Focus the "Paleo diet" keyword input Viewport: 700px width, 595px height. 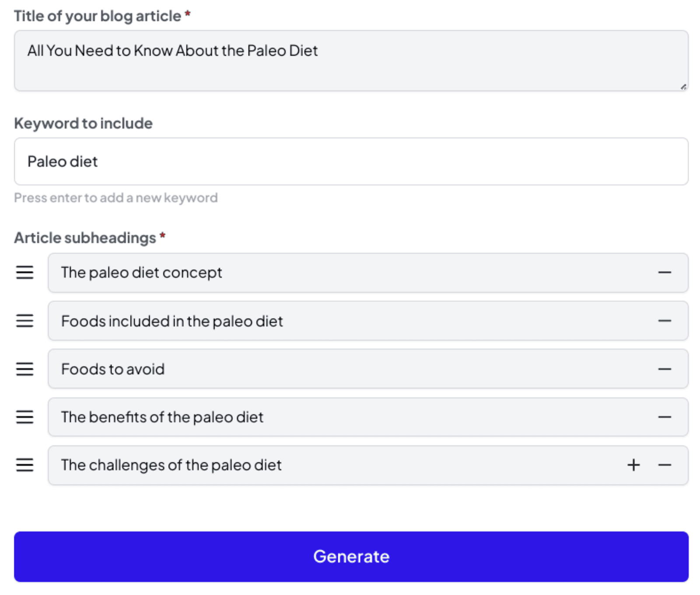(x=306, y=161)
